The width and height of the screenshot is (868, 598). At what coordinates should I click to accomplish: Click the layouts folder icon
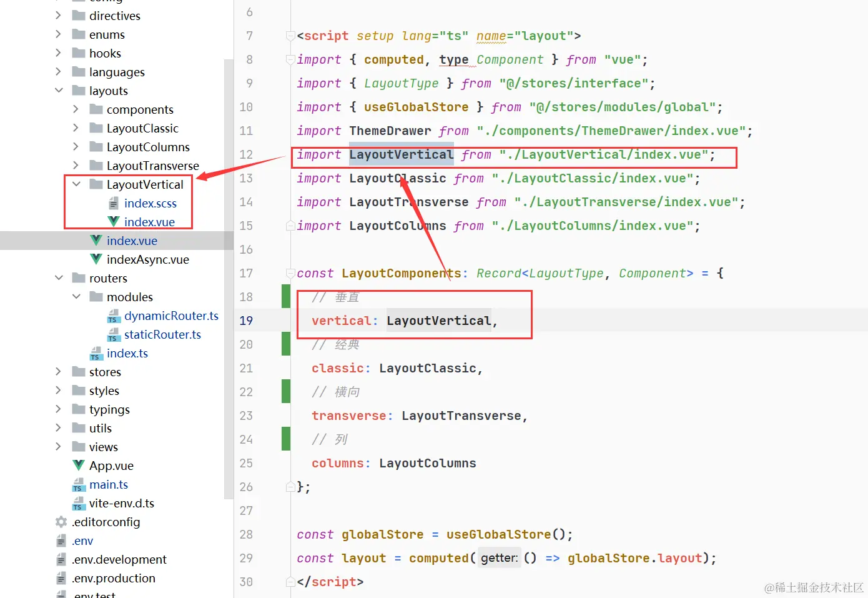point(79,90)
